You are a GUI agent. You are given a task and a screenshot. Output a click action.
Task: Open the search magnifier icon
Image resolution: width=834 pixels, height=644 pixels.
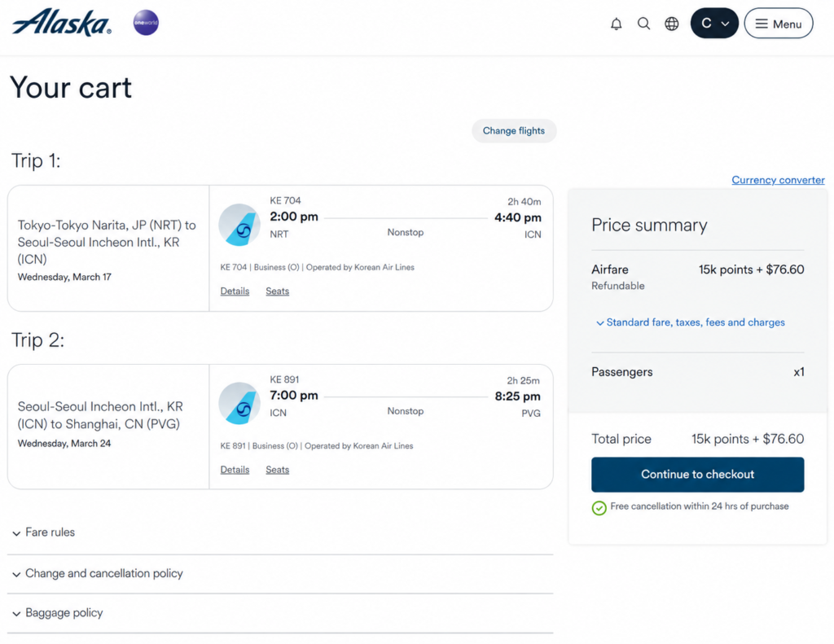pos(643,24)
